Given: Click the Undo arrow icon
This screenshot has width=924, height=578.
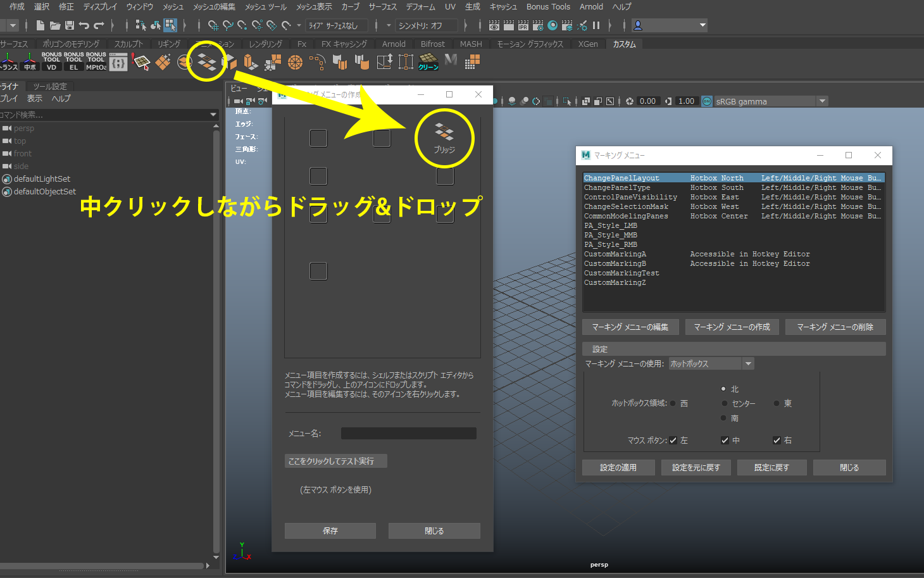Looking at the screenshot, I should point(84,25).
